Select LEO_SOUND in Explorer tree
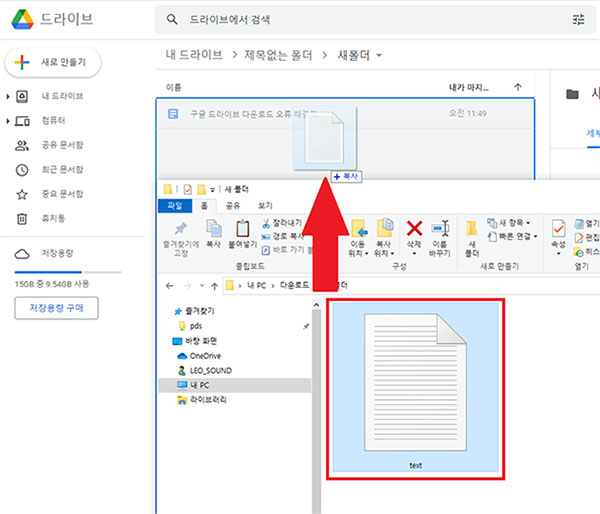 210,371
